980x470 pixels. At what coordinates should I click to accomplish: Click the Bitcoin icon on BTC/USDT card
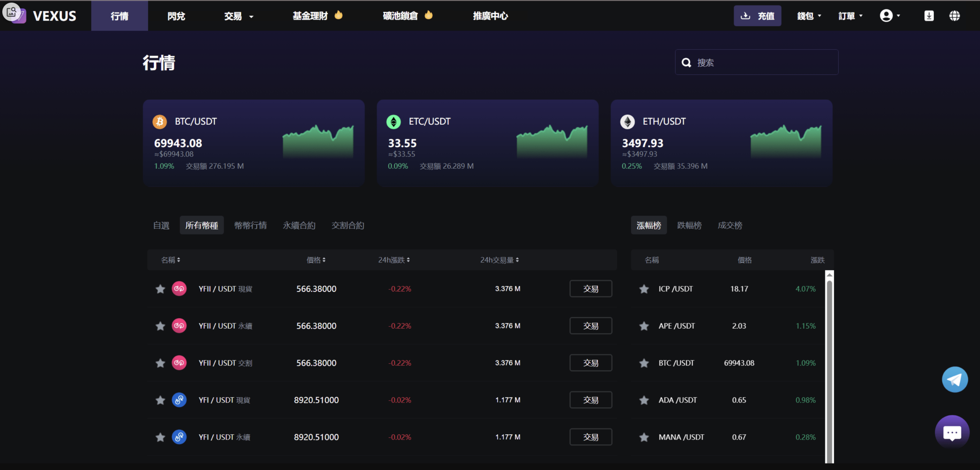pyautogui.click(x=160, y=122)
